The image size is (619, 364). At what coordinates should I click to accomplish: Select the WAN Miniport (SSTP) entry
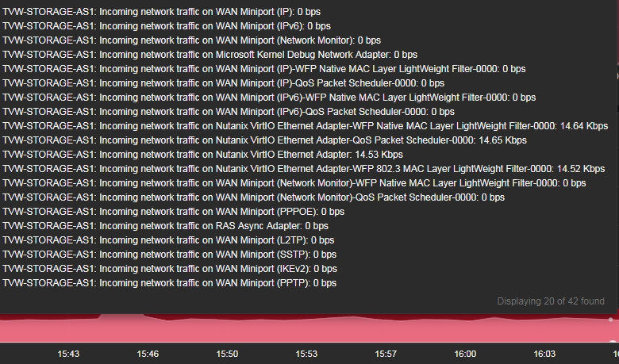point(169,254)
